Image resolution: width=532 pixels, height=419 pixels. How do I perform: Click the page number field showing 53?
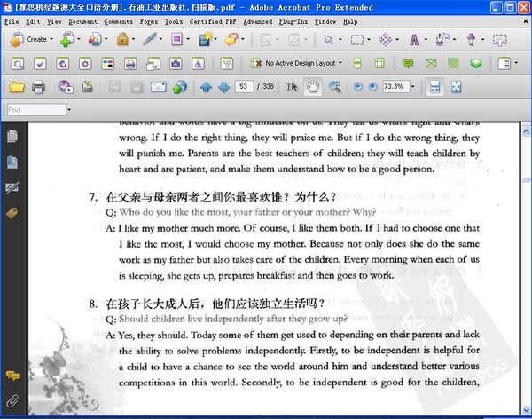coord(244,87)
